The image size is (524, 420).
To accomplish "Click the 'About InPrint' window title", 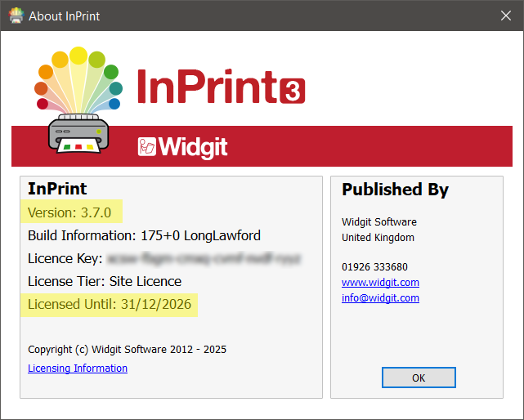I will pyautogui.click(x=64, y=16).
